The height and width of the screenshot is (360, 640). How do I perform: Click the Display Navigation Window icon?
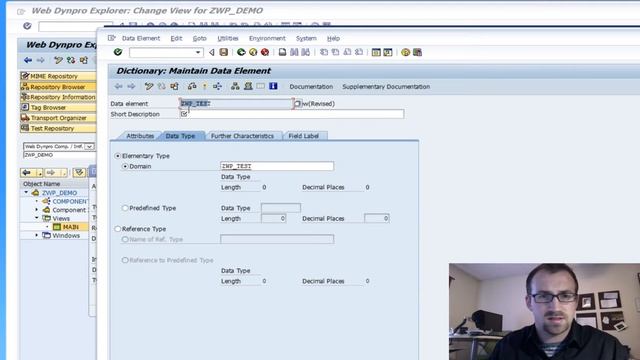pos(248,86)
